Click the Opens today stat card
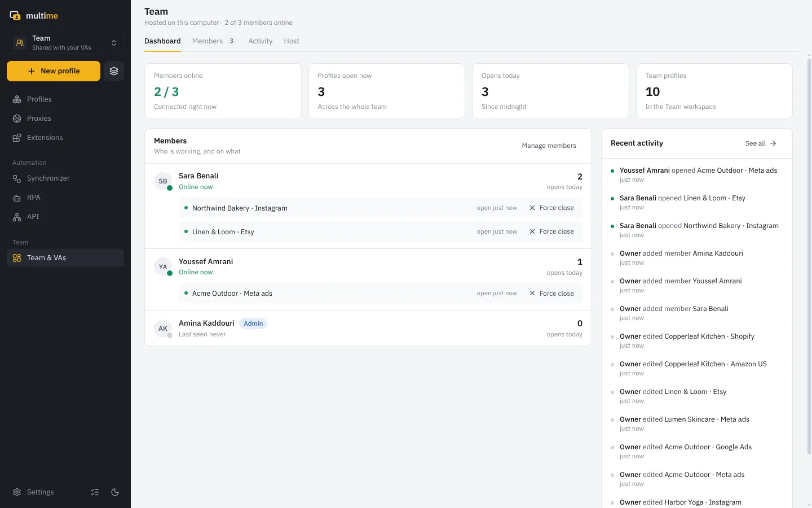Viewport: 812px width, 508px height. coord(550,91)
